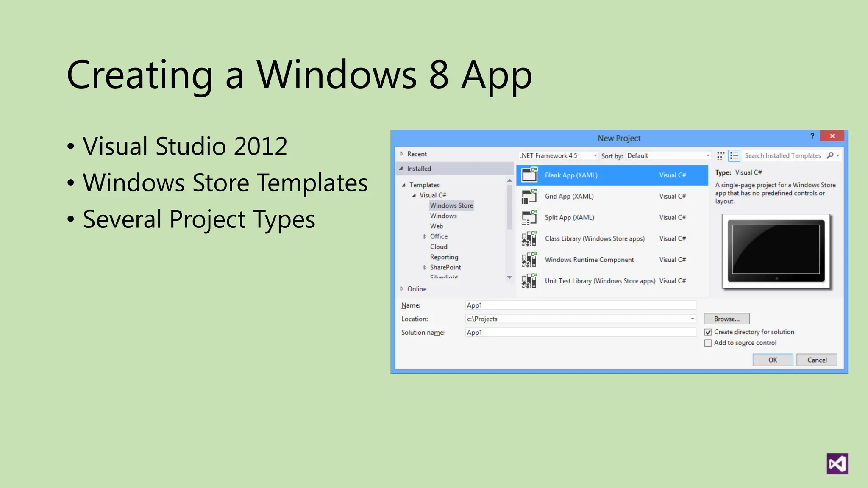Viewport: 868px width, 488px height.
Task: Click the template tree scroll up arrow
Action: [509, 181]
